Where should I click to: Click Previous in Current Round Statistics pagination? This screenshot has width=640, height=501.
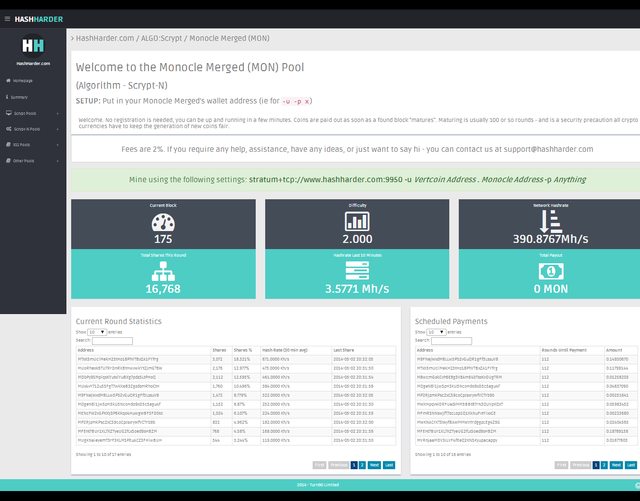(x=338, y=465)
